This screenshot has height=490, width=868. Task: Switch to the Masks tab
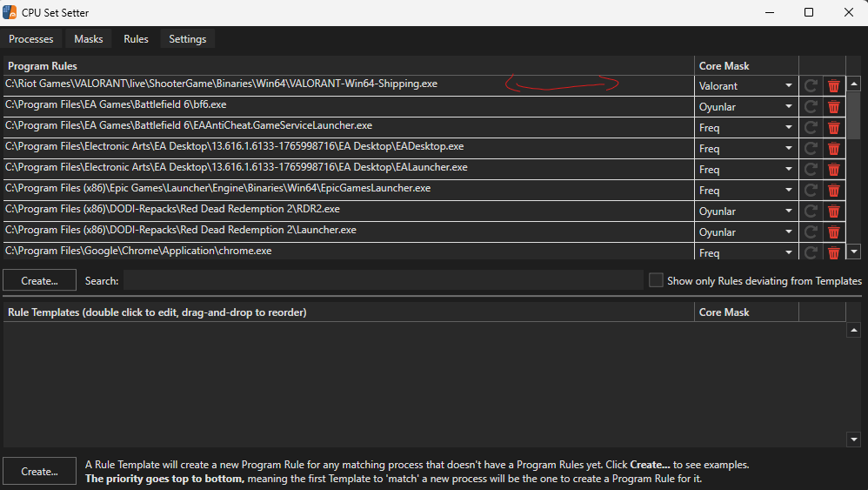coord(89,39)
